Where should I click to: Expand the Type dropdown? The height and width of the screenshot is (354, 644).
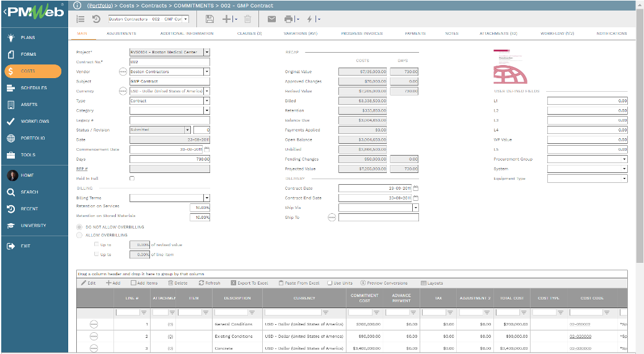206,100
